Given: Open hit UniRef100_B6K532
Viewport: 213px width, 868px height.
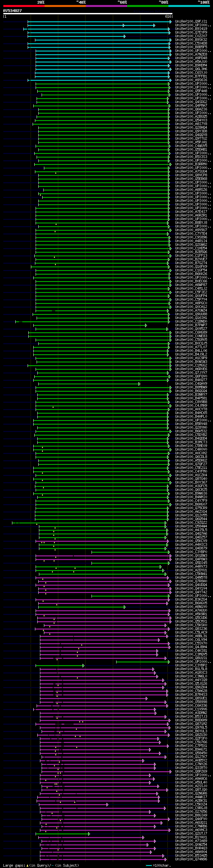Looking at the screenshot, I should coord(191,431).
